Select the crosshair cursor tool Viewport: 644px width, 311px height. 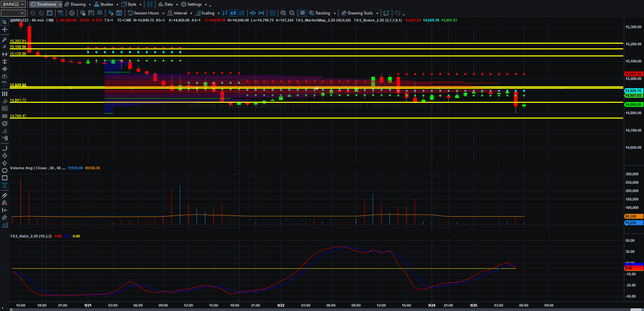[x=5, y=30]
